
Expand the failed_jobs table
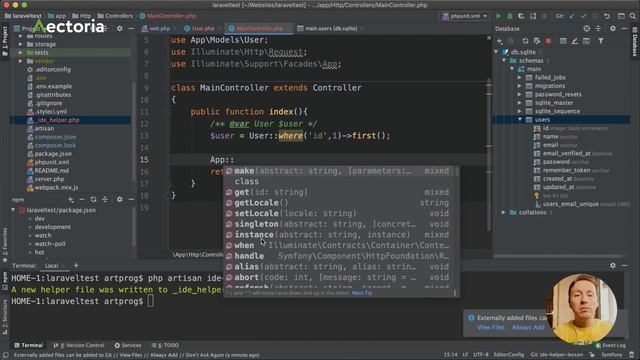(x=520, y=78)
